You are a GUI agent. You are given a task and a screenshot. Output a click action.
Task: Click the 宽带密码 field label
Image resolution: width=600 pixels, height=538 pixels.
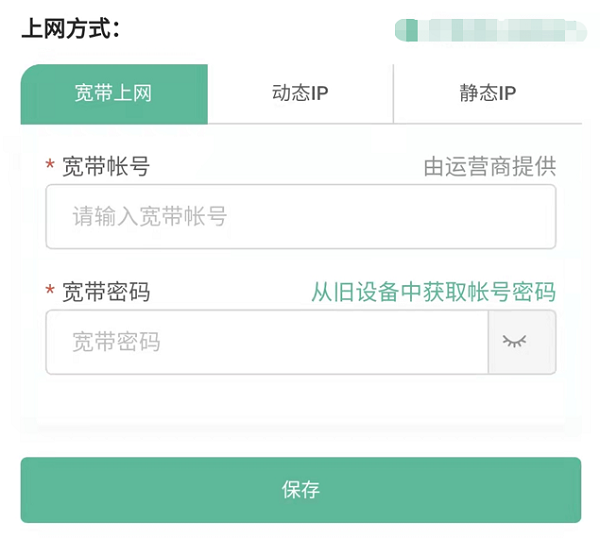105,292
